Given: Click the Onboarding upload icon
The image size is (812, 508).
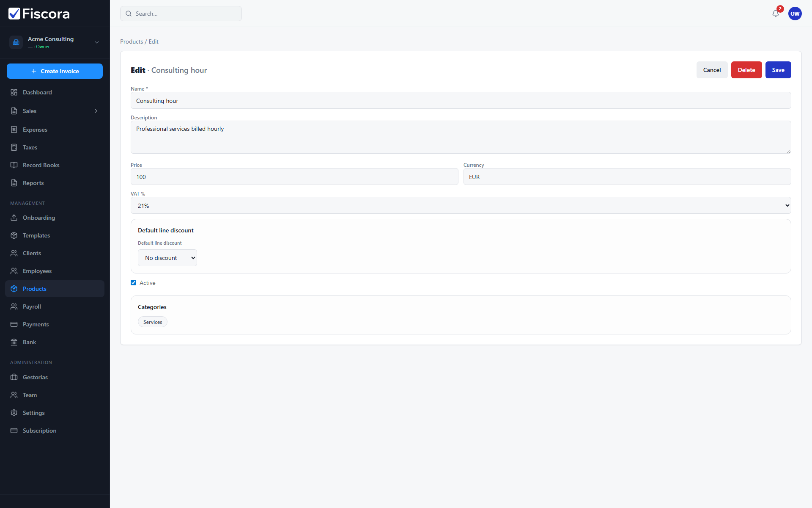Looking at the screenshot, I should 14,218.
